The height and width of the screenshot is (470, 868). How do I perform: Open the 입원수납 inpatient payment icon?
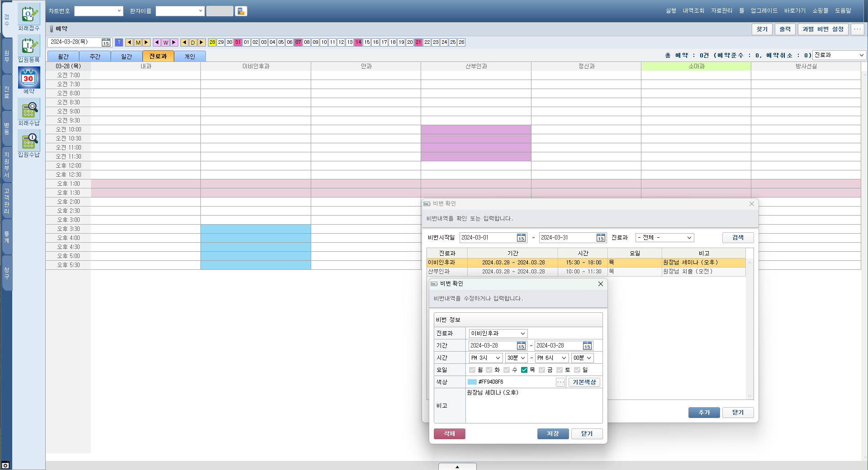pyautogui.click(x=29, y=141)
